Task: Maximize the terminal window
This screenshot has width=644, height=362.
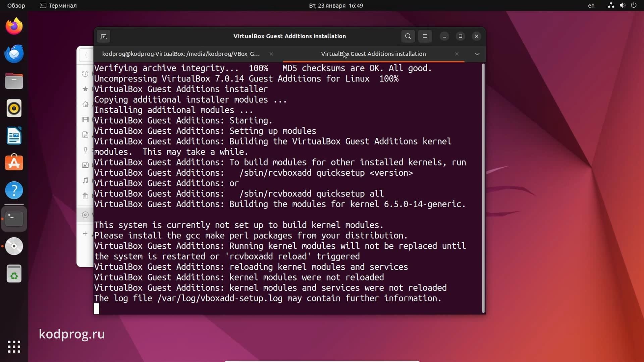Action: [x=460, y=36]
